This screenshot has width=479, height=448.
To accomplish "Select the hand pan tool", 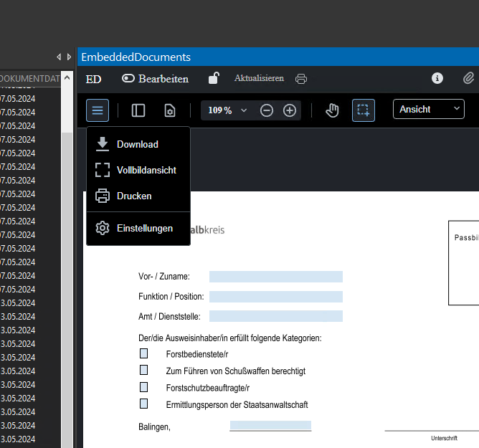I will 332,110.
